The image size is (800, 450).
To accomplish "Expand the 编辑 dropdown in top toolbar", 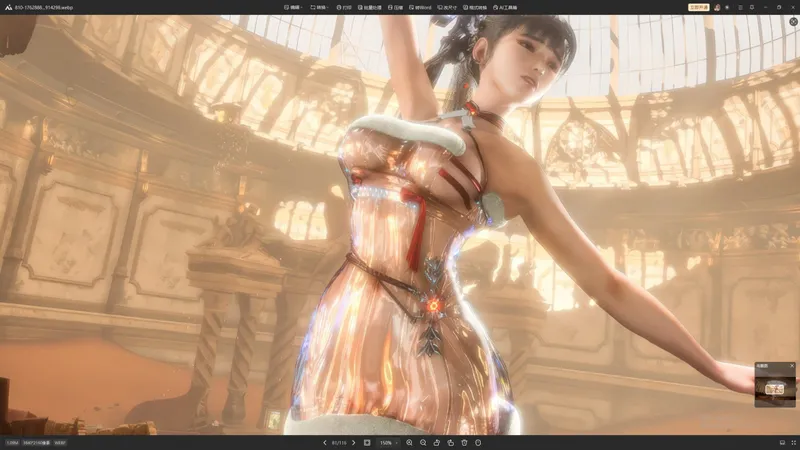I will [293, 7].
